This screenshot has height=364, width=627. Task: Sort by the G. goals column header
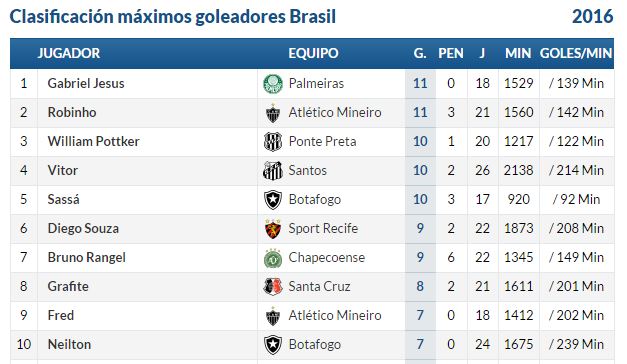click(420, 53)
